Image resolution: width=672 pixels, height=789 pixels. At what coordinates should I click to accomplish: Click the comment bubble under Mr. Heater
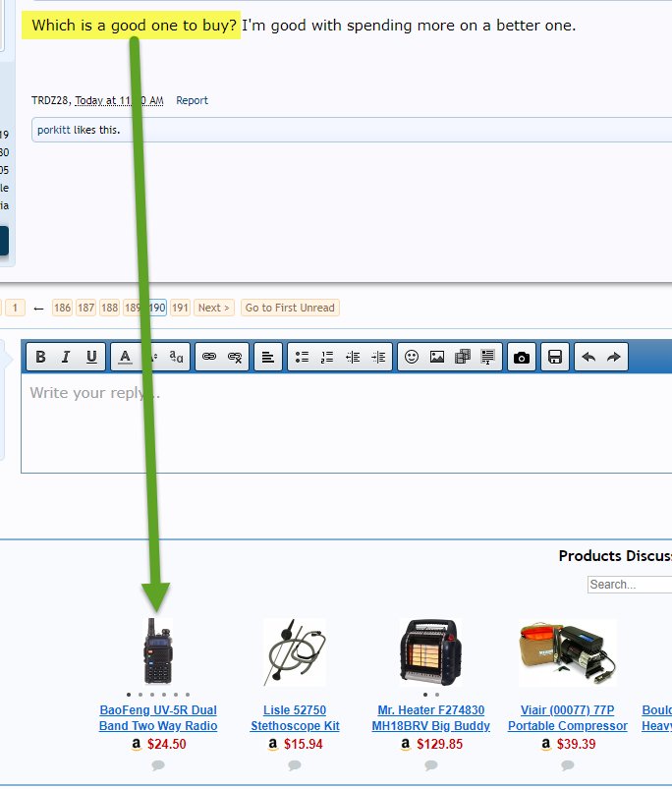coord(430,765)
